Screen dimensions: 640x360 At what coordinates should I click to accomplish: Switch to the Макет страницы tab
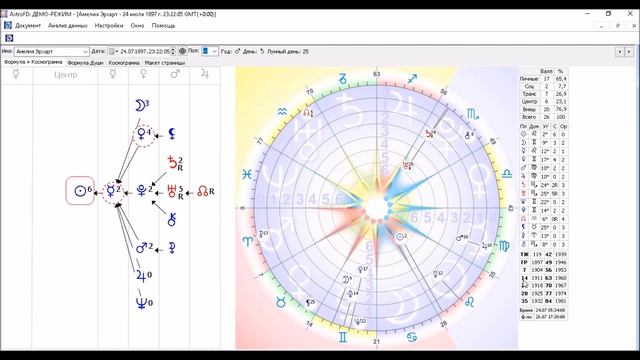click(x=165, y=63)
